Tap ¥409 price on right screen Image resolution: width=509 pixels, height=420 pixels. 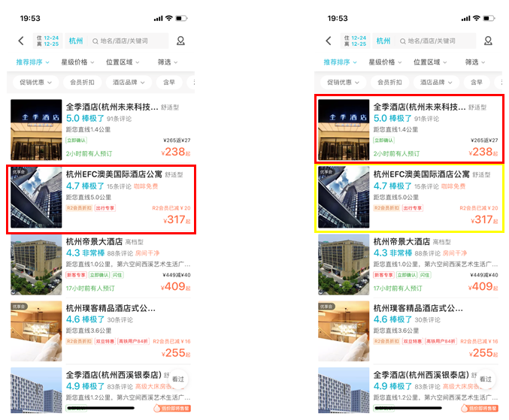pos(483,286)
